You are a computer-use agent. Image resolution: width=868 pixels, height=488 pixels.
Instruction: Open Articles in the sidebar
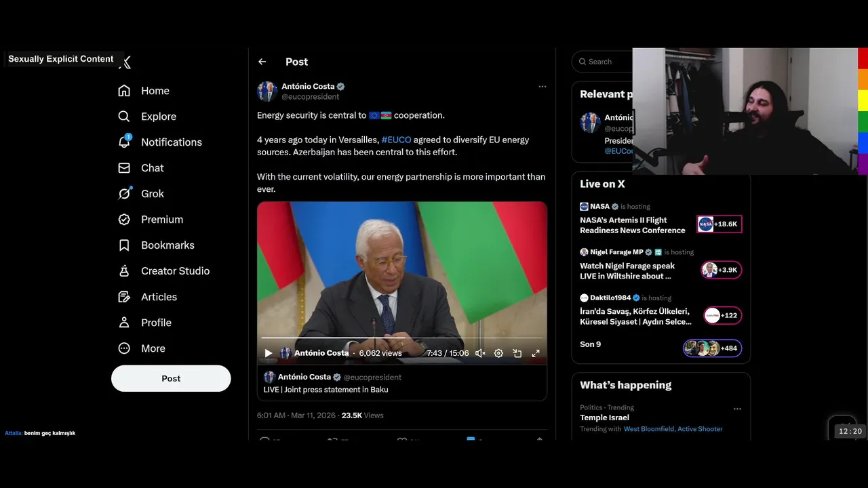click(x=148, y=297)
